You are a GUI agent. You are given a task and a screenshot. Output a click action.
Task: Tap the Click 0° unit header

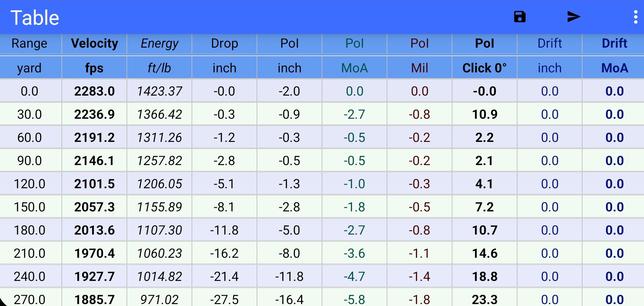485,68
